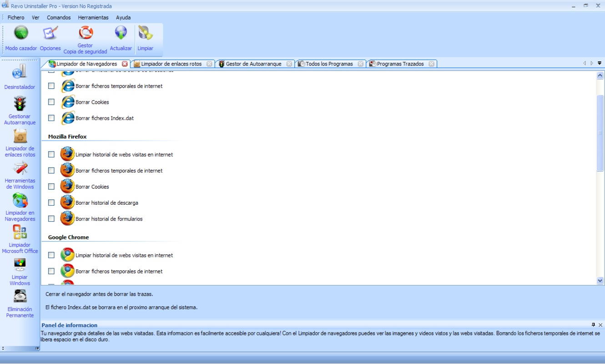Screen dimensions: 605x364
Task: Check Borrar Cookies under Mozilla Firefox
Action: [51, 186]
